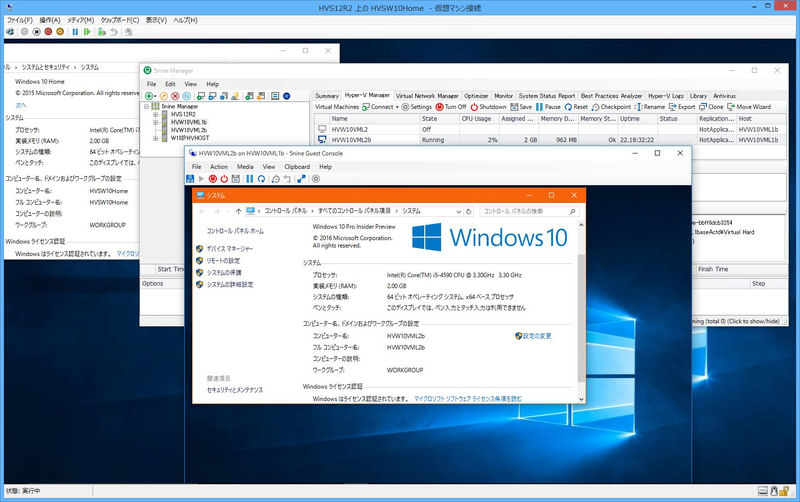Click the コントロール パネルの検索 search box
This screenshot has width=800, height=502.
tap(524, 212)
